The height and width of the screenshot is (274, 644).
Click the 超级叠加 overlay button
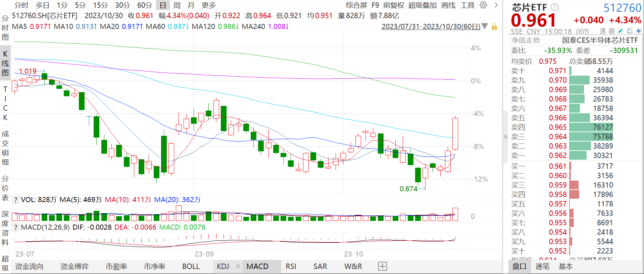pyautogui.click(x=423, y=5)
